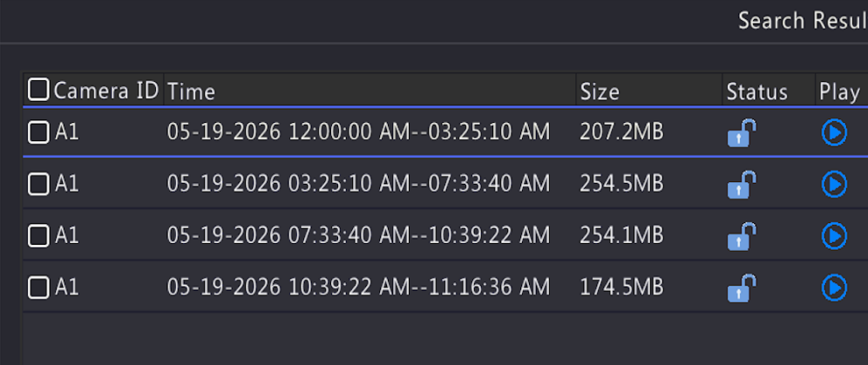868x365 pixels.
Task: Play the 10:39:22 AM recording
Action: tap(834, 287)
